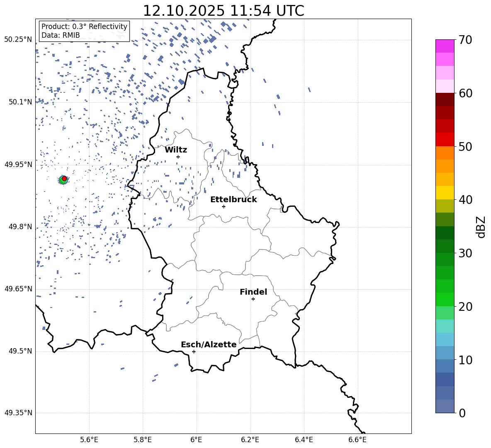
Task: Click the Esch/Alzette station label
Action: (209, 344)
